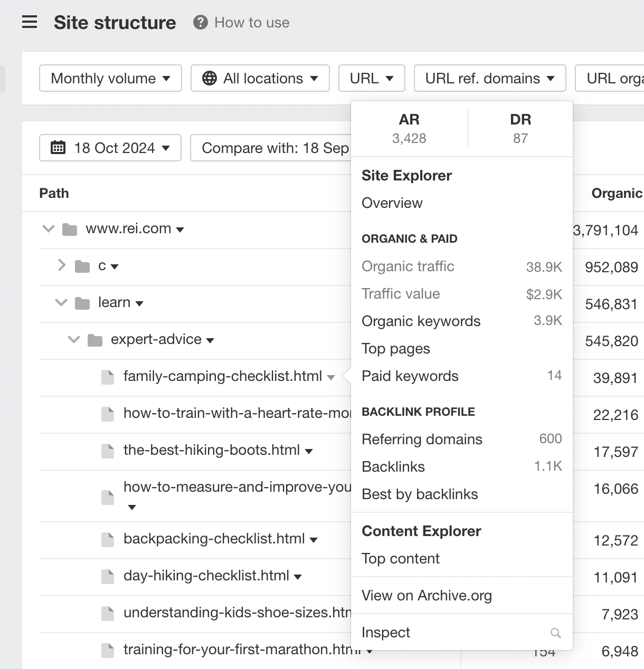Image resolution: width=644 pixels, height=669 pixels.
Task: Open caret menu below how-to-measure-and-improve path
Action: [132, 508]
